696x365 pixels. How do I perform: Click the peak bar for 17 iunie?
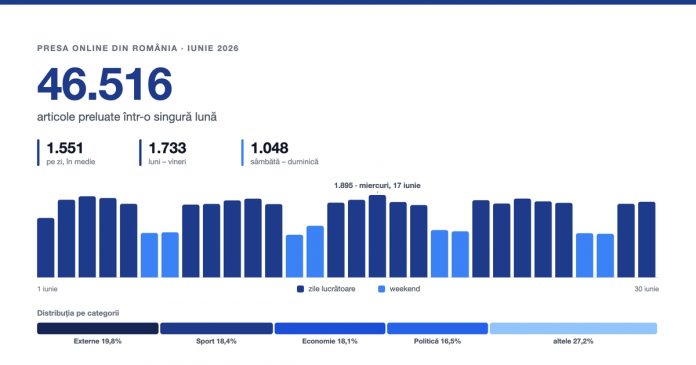[x=377, y=236]
